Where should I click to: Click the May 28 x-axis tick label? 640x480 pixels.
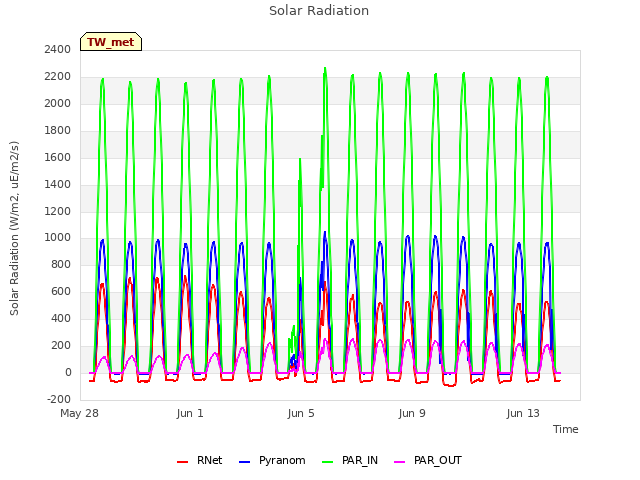tap(80, 413)
